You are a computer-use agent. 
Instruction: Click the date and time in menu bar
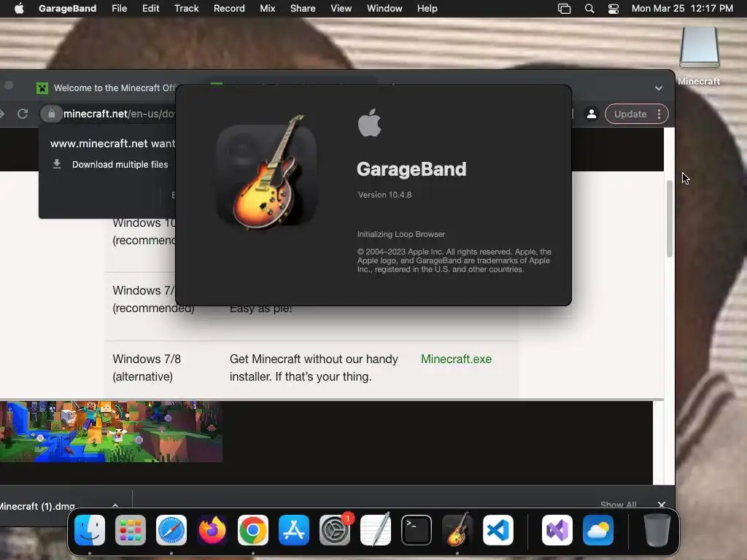pyautogui.click(x=682, y=8)
